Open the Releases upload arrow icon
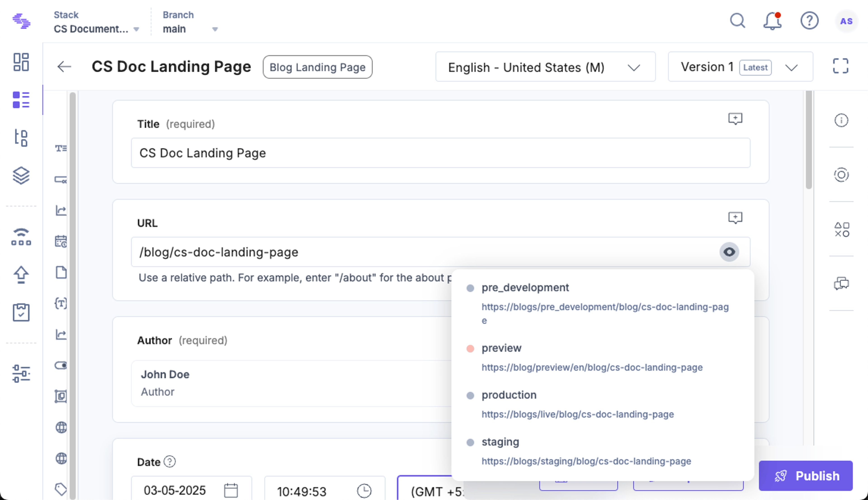This screenshot has height=500, width=868. click(x=21, y=275)
